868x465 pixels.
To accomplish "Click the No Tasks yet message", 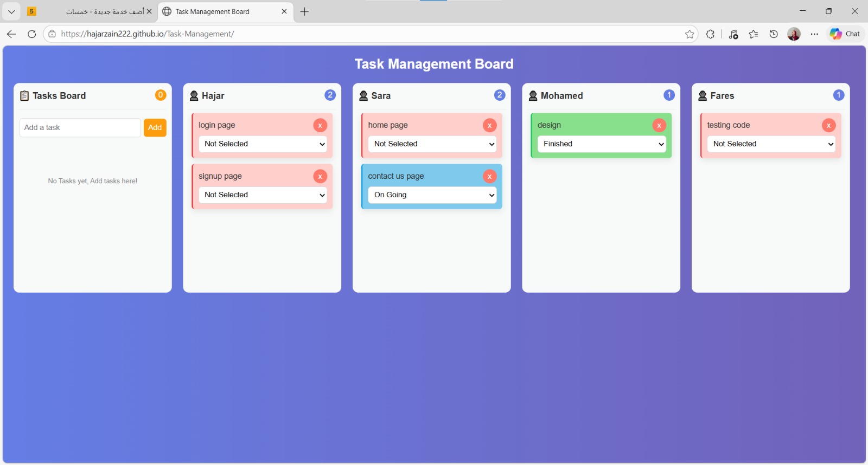I will point(93,181).
